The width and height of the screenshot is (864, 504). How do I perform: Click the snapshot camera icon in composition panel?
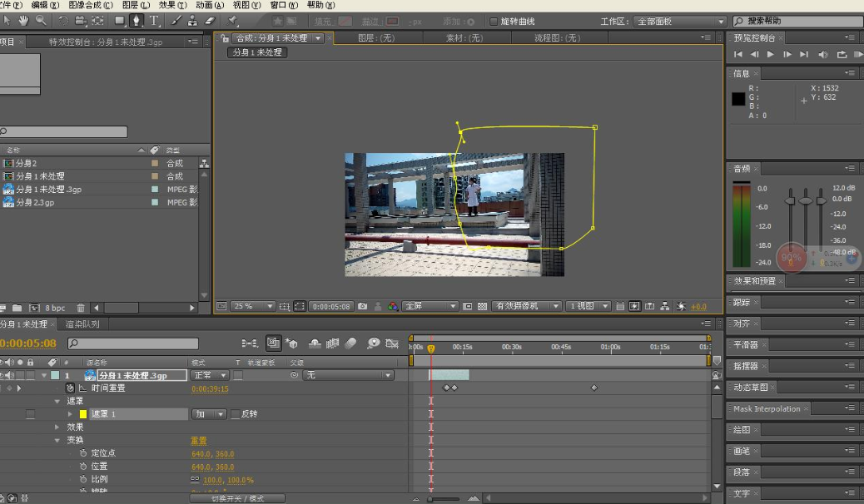coord(362,305)
